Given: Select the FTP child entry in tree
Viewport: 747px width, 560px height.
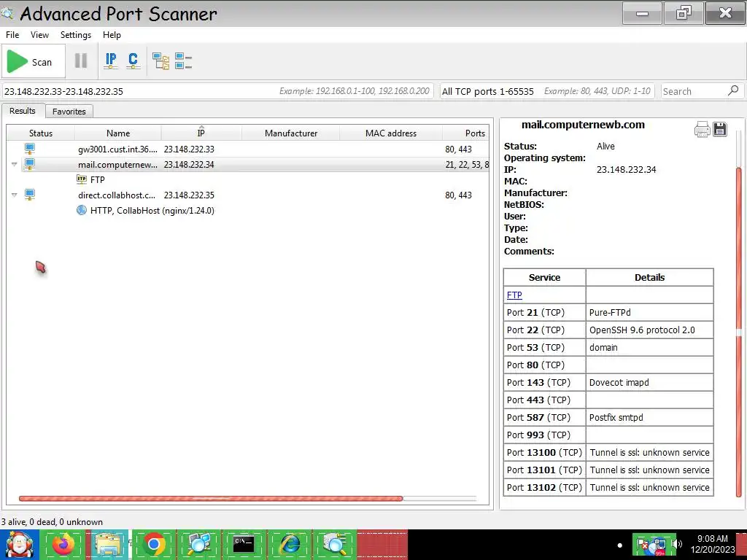Looking at the screenshot, I should coord(97,179).
